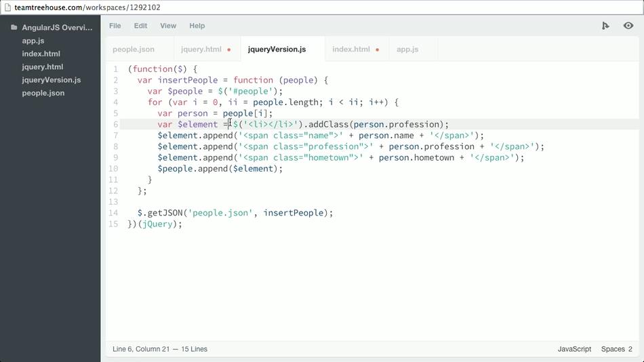Click the share workspace icon
This screenshot has width=644, height=362.
tap(605, 26)
